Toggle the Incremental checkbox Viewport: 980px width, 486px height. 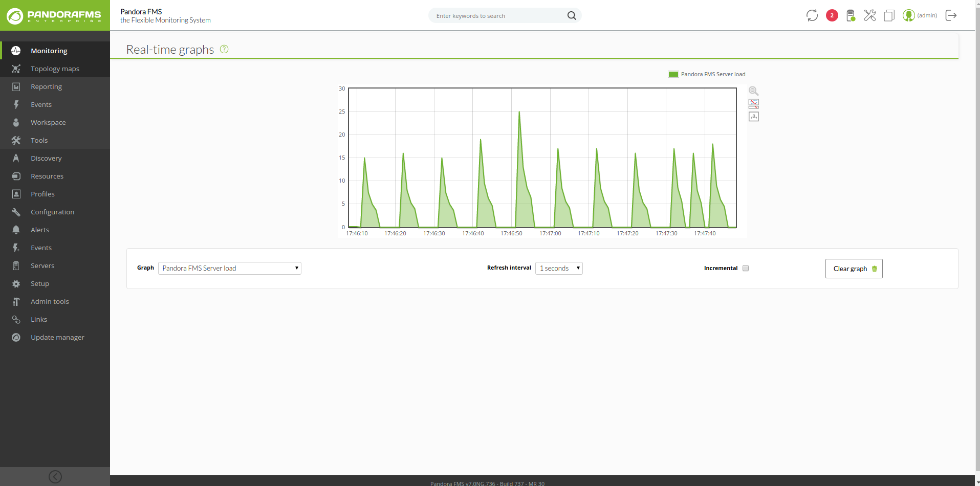pos(746,268)
